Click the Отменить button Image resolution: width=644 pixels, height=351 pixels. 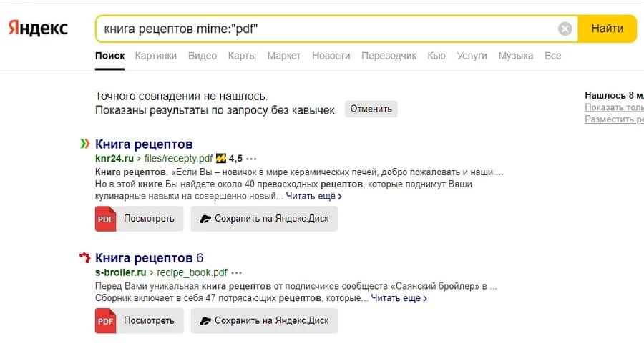pyautogui.click(x=371, y=109)
